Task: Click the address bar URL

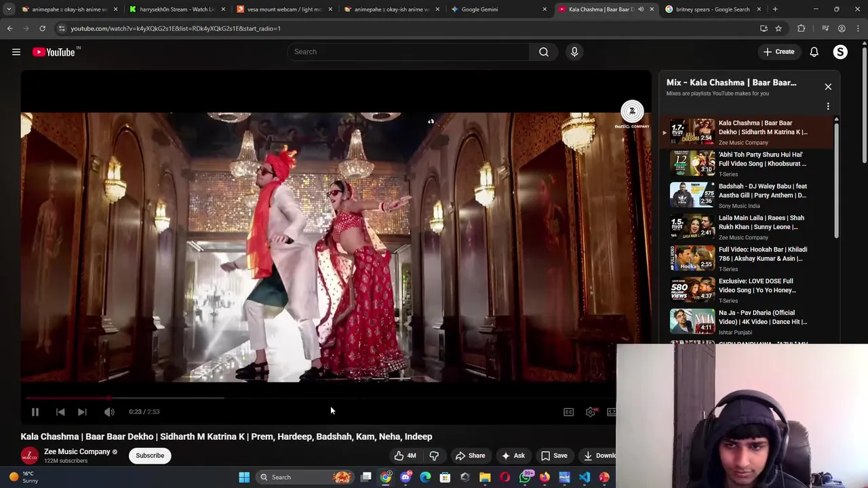Action: coord(176,28)
